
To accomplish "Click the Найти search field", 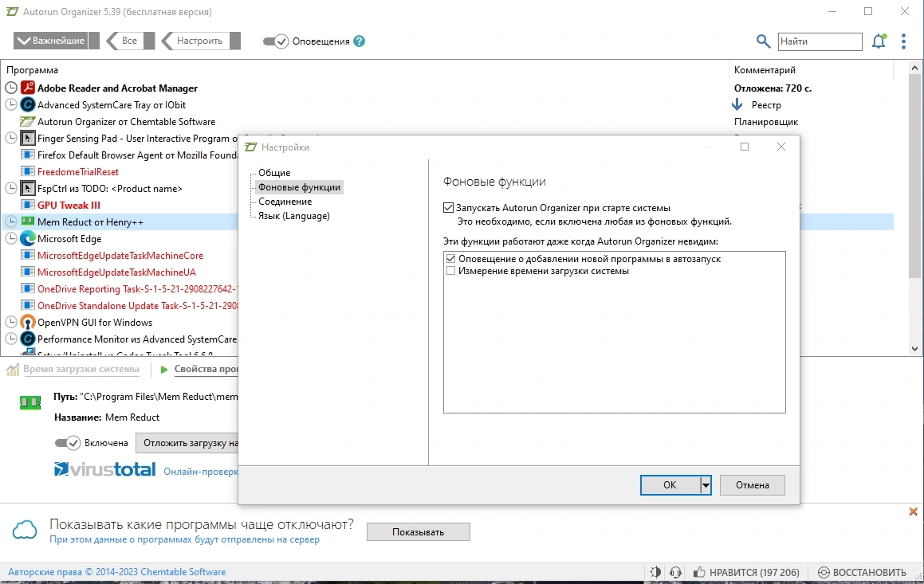I will pos(820,41).
